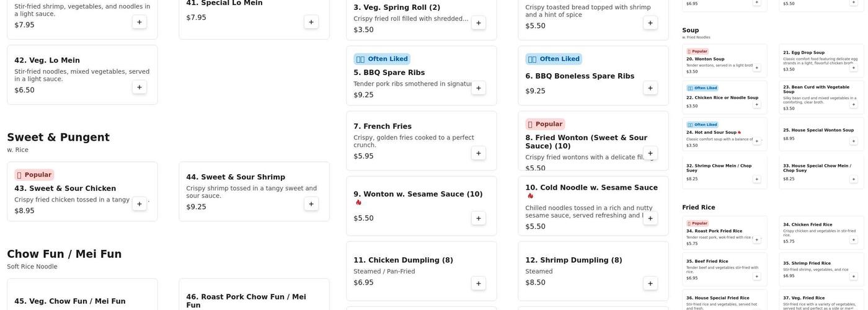Click Often Liked badge on BBQ Spare Ribs
Image resolution: width=868 pixels, height=310 pixels.
click(x=381, y=59)
